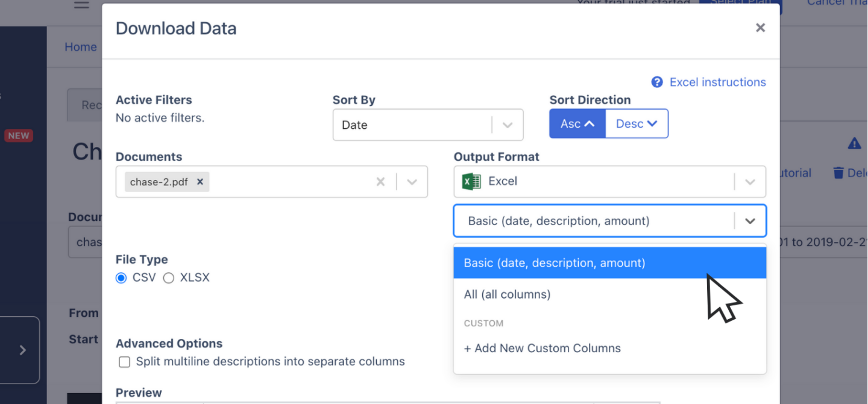Click the Asc up-arrow icon
The width and height of the screenshot is (868, 404).
point(590,123)
